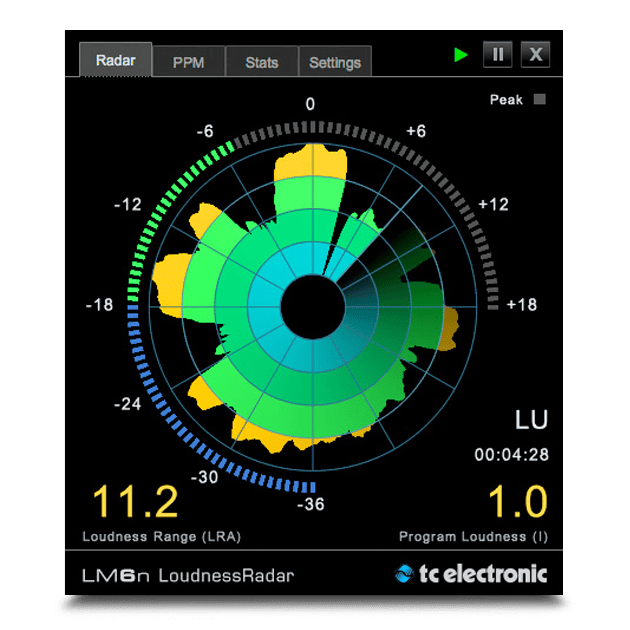
Task: Click the black center of the radar
Action: 313,307
